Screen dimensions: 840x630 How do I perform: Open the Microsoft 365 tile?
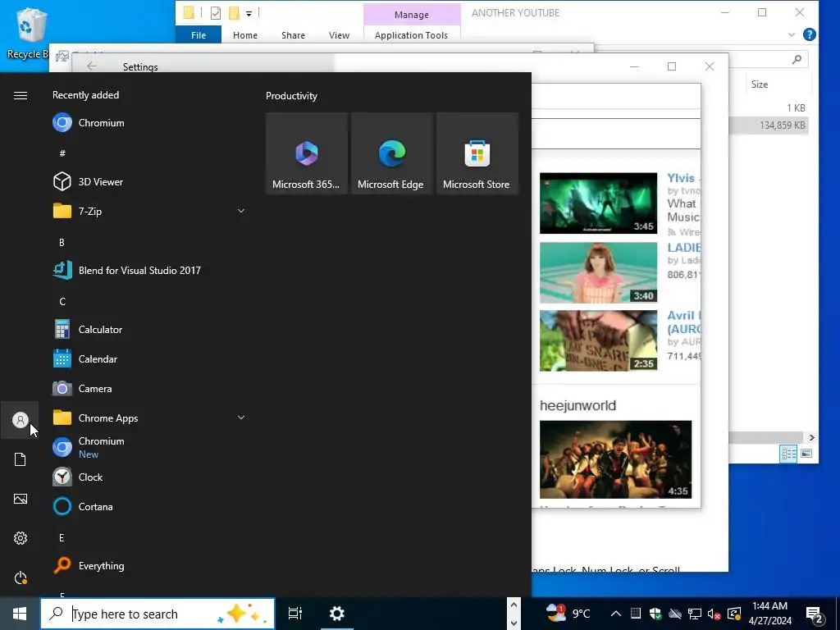pos(307,153)
